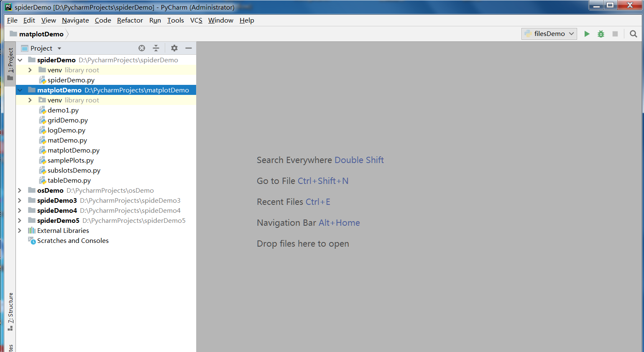Click the stop process square icon
The image size is (644, 352).
615,34
